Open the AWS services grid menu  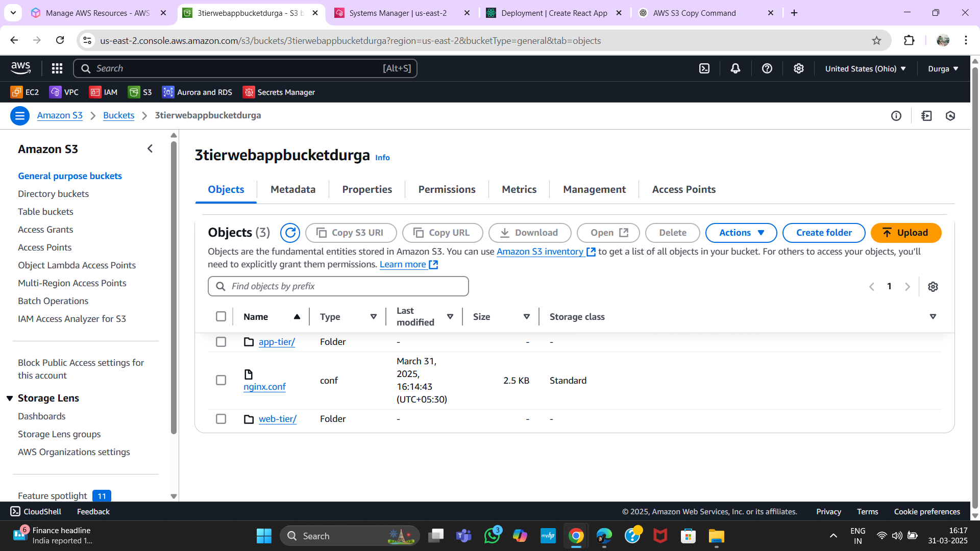tap(57, 68)
